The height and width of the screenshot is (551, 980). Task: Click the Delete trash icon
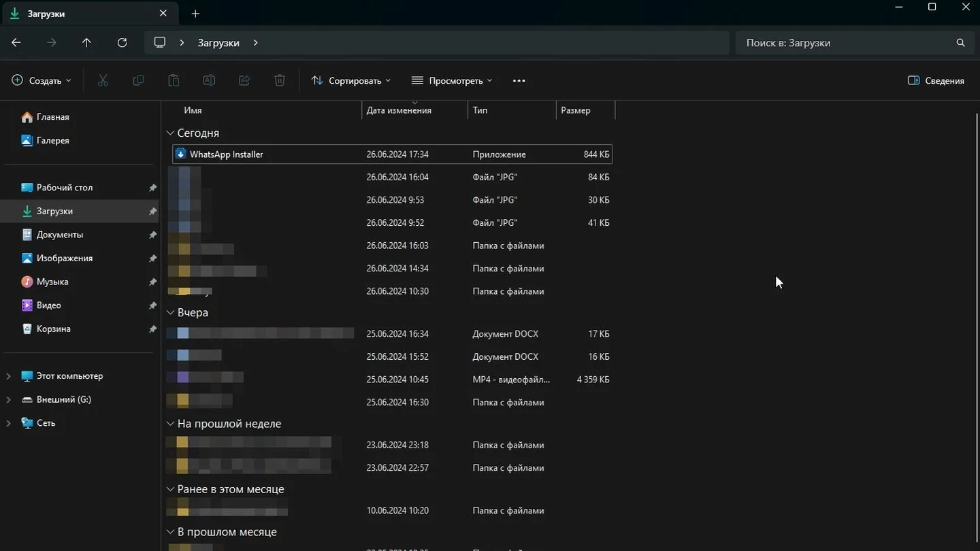tap(280, 80)
